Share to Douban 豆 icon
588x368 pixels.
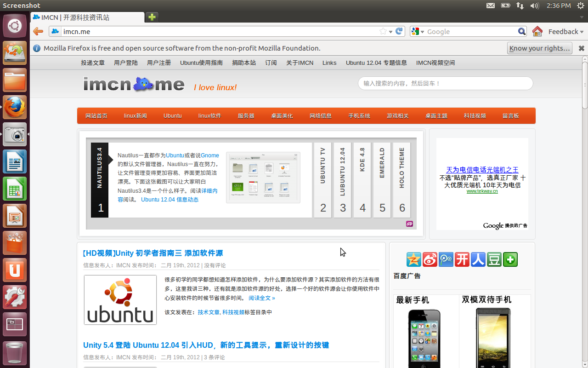pyautogui.click(x=494, y=259)
